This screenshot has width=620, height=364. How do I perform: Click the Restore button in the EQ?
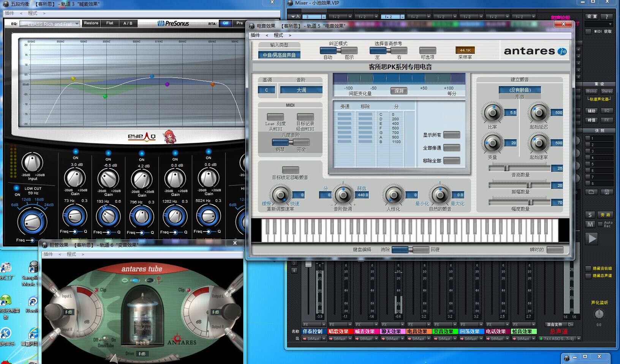[91, 23]
